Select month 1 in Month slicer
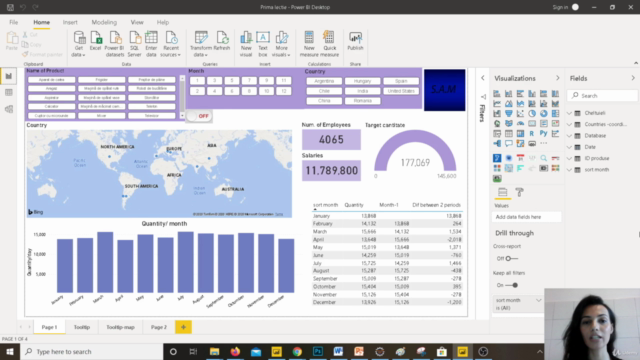Screen dimensions: 640x360 [x=197, y=81]
